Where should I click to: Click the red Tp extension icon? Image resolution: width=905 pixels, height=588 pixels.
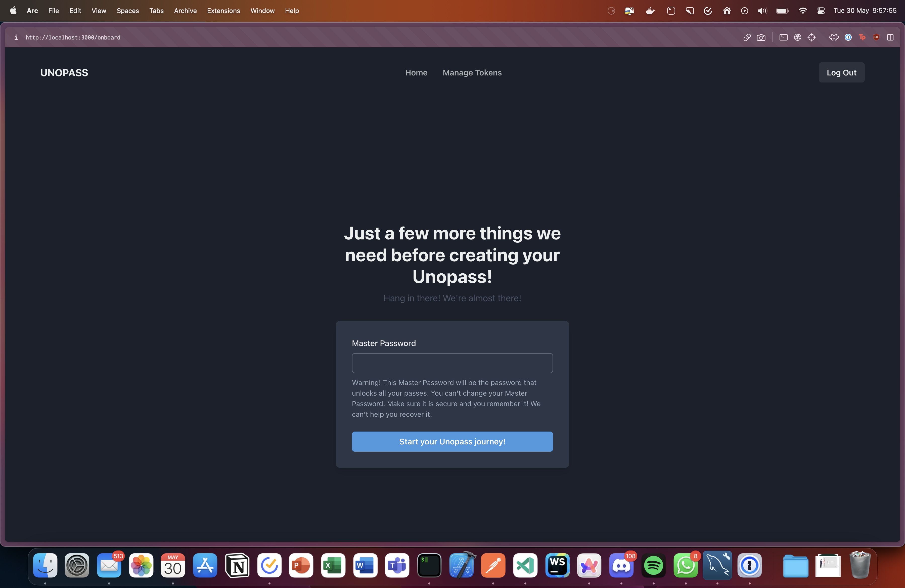point(862,37)
